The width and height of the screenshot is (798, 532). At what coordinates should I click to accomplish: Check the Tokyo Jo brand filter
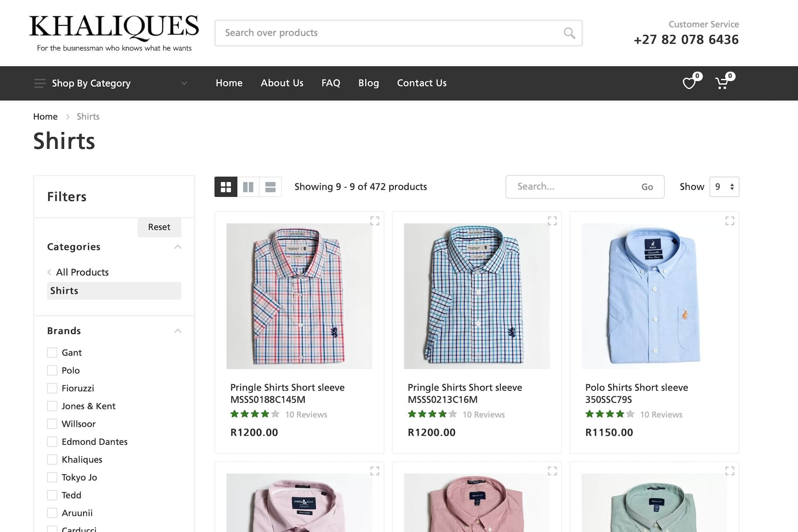pos(52,477)
